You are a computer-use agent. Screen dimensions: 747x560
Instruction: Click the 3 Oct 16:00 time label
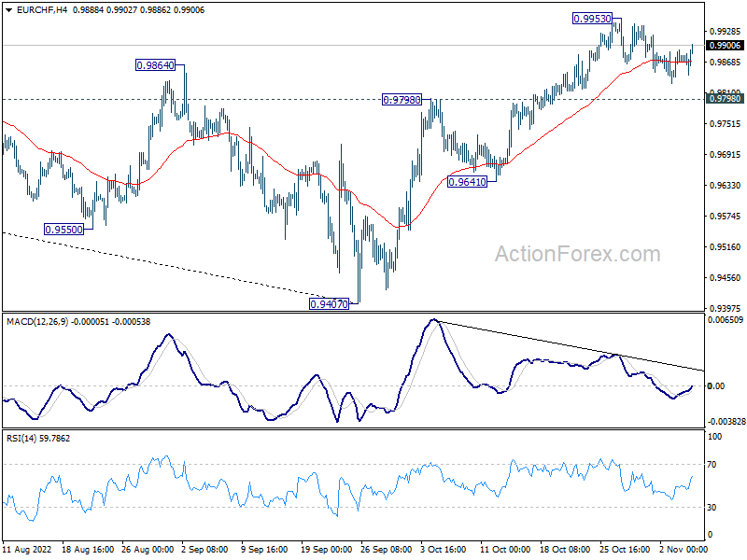pos(443,549)
